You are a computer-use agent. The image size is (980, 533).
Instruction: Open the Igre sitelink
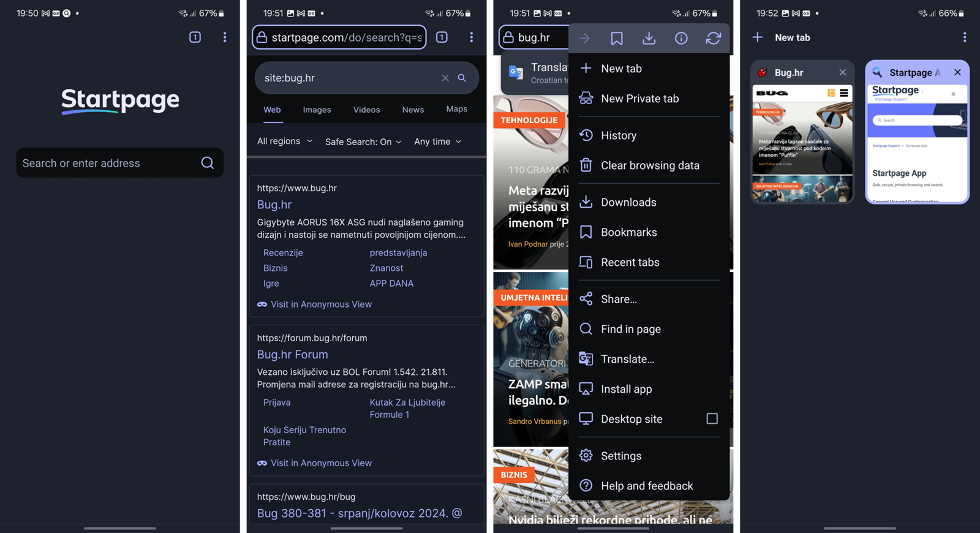pos(271,283)
